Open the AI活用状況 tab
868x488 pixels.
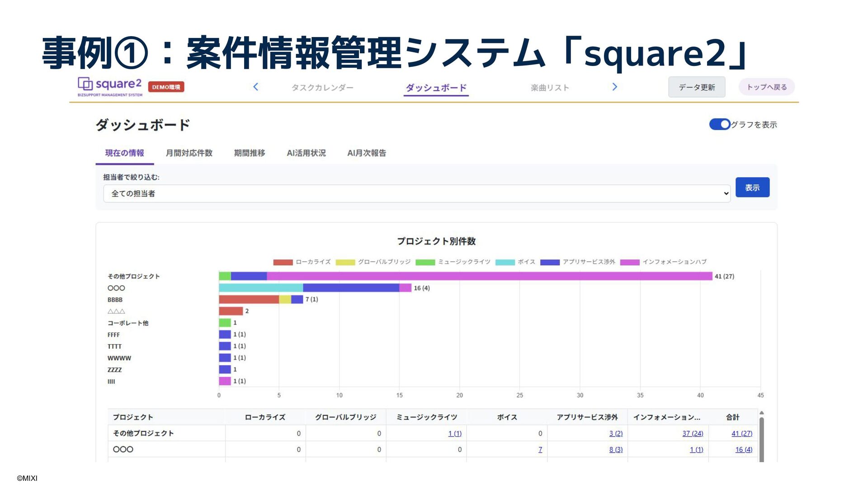click(306, 153)
